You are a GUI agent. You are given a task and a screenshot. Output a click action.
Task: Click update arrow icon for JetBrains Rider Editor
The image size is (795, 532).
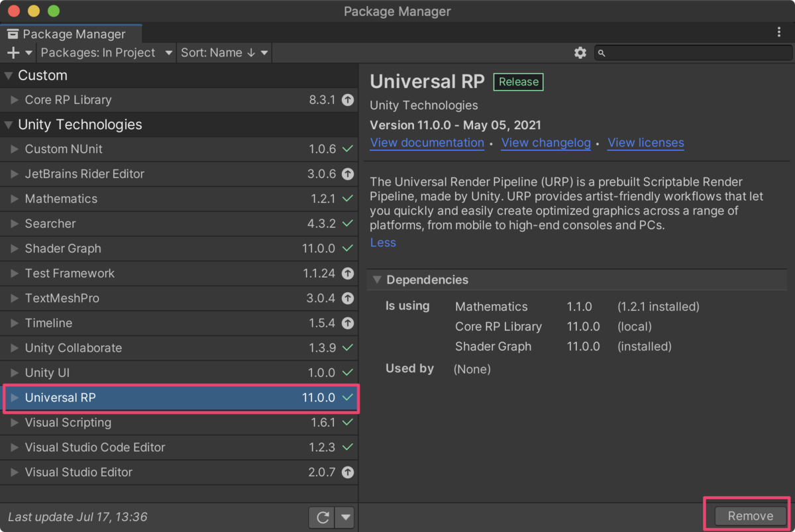coord(348,174)
